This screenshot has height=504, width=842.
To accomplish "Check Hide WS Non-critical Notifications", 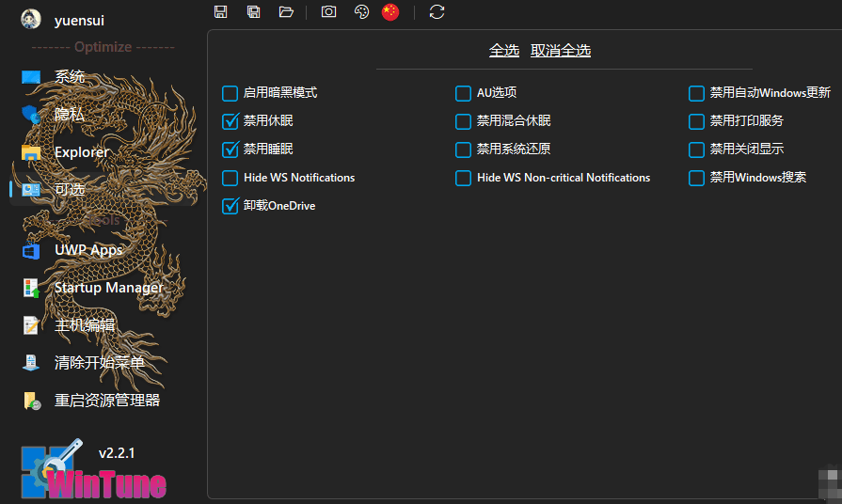I will [x=463, y=178].
